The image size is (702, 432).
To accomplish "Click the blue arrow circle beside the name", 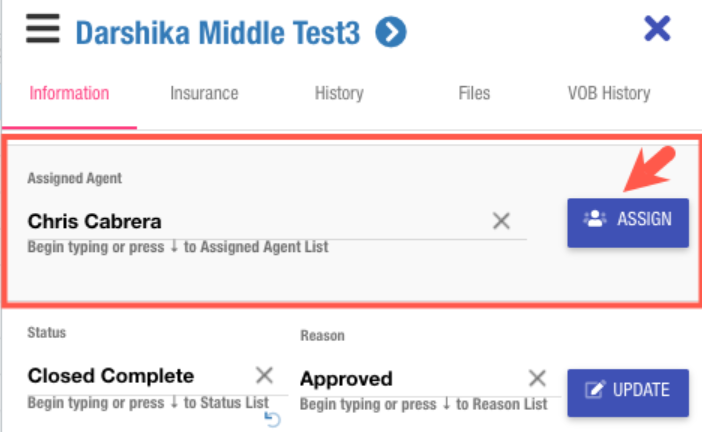I will (391, 33).
